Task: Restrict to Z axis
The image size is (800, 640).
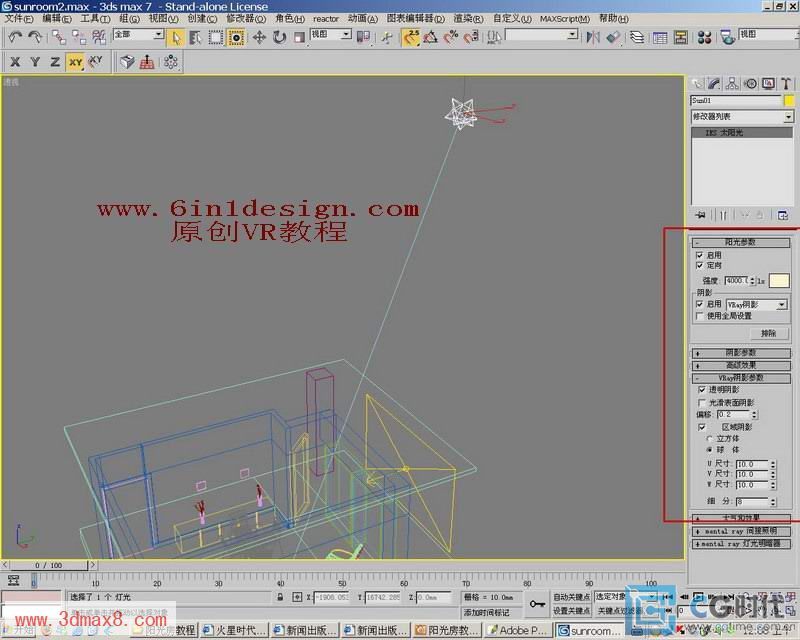Action: pos(55,62)
